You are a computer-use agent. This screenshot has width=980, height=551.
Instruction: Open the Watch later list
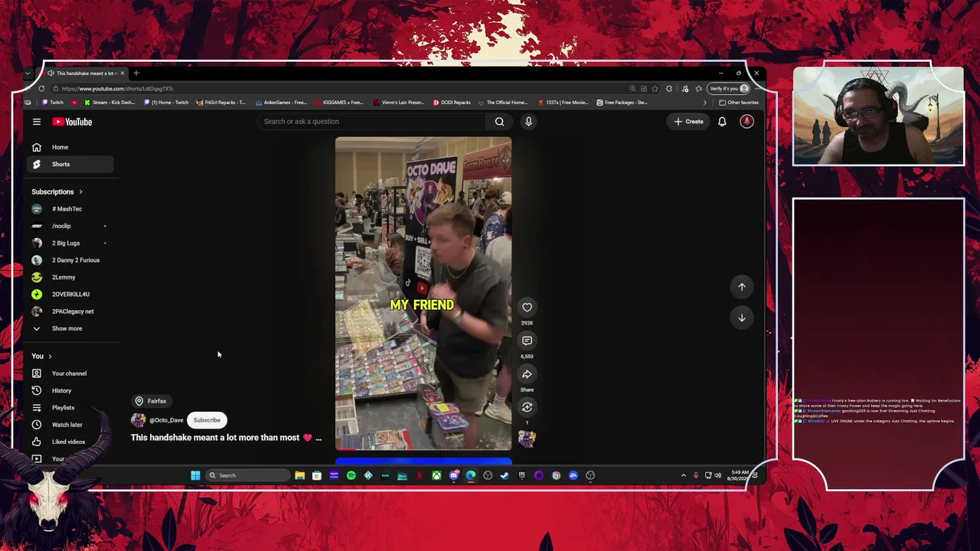pyautogui.click(x=70, y=425)
